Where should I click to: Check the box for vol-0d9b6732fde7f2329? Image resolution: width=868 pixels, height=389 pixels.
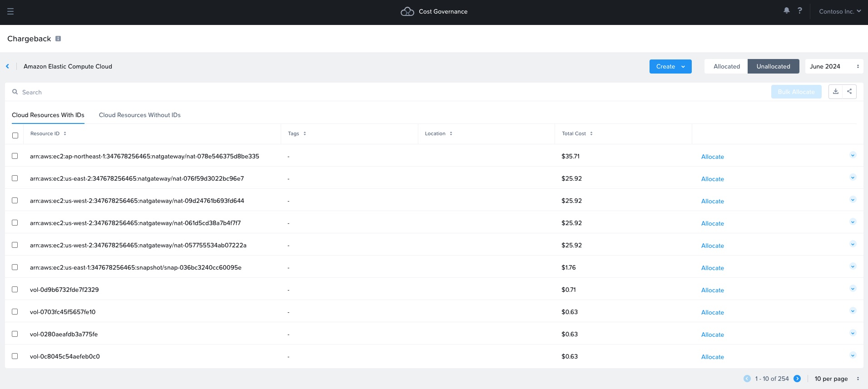coord(15,290)
